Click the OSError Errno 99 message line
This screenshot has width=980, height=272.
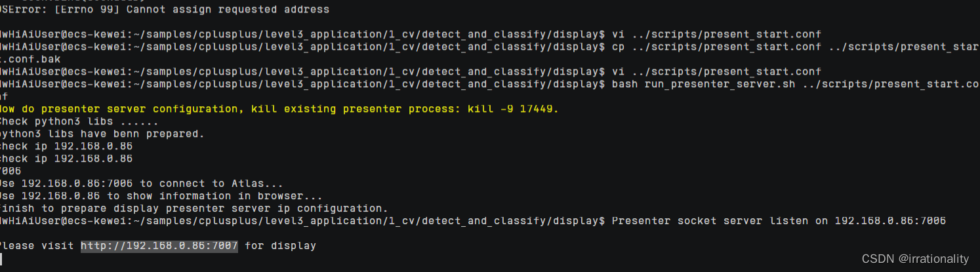(x=164, y=10)
